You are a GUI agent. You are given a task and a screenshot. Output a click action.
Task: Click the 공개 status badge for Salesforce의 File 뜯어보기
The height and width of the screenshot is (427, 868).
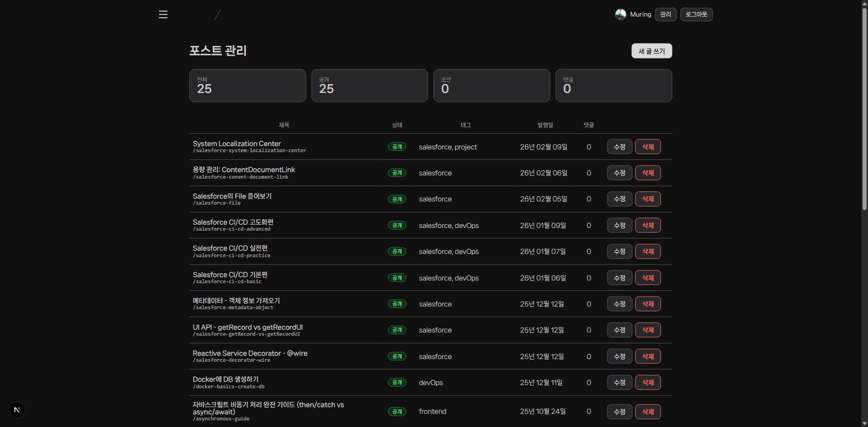(397, 199)
